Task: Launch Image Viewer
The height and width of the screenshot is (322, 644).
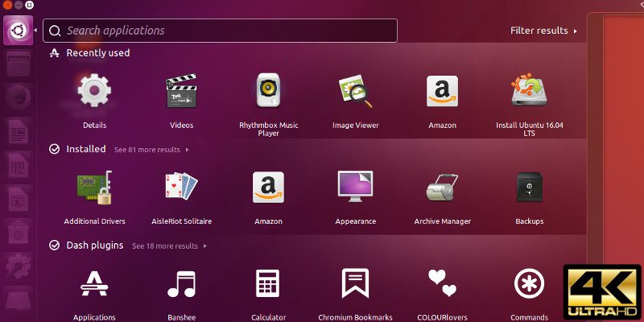Action: (x=356, y=91)
